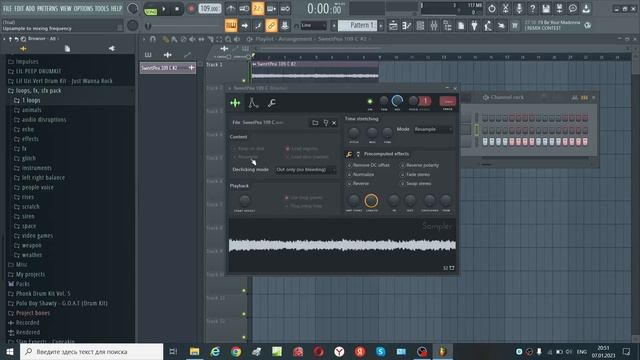Toggle Reverse polarity option
Viewport: 640px width, 360px height.
(420, 165)
